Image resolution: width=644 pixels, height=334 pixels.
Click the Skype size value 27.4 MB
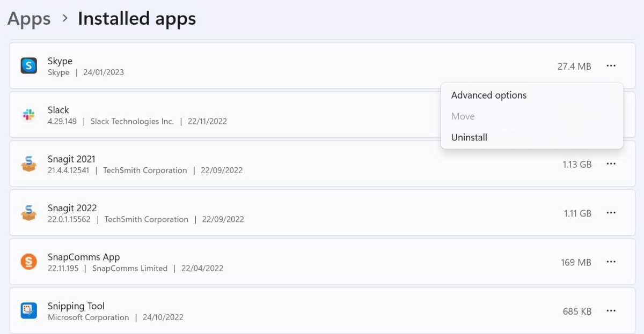click(574, 66)
